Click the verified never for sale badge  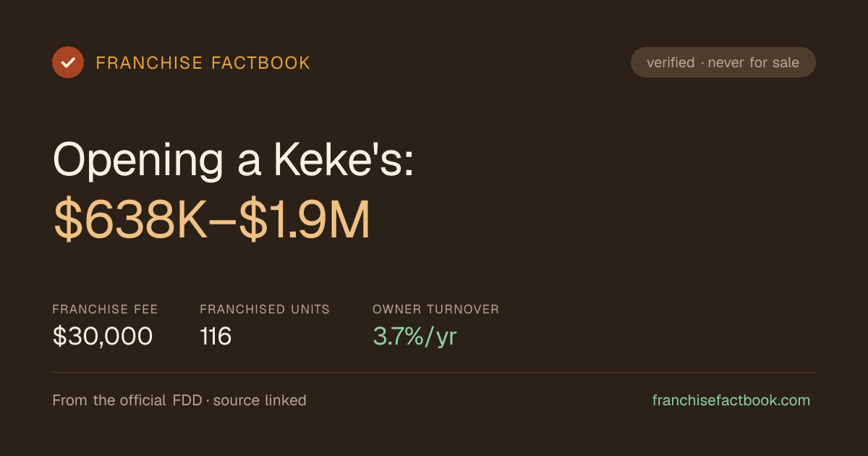pyautogui.click(x=723, y=62)
